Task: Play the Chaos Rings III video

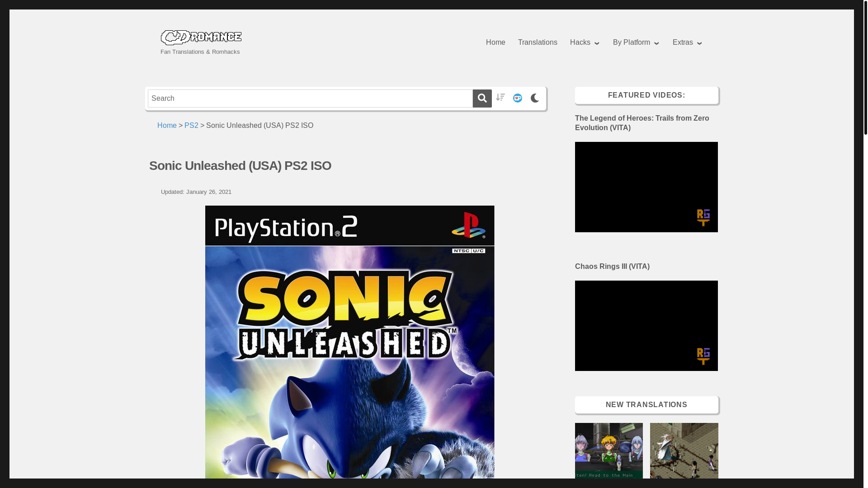Action: click(646, 326)
